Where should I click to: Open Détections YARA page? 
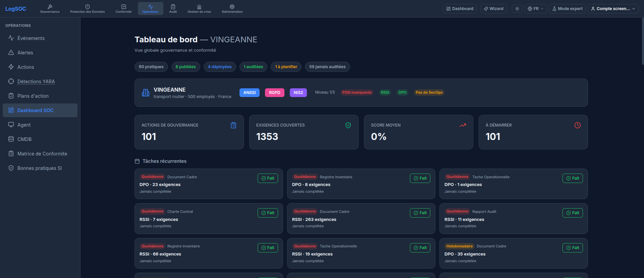point(40,82)
